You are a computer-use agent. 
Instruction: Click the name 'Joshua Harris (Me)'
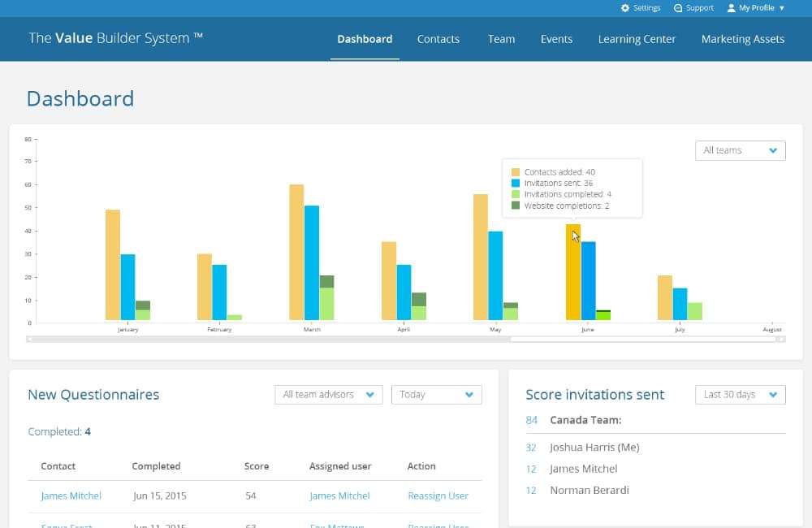[x=594, y=447]
